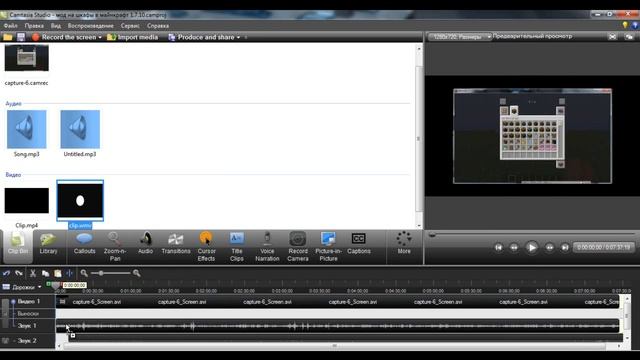This screenshot has height=360, width=640.
Task: Jump to next clip in preview
Action: pos(565,247)
